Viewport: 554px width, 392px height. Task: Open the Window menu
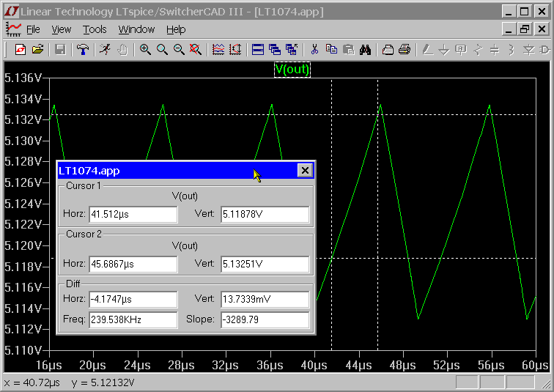coord(136,29)
